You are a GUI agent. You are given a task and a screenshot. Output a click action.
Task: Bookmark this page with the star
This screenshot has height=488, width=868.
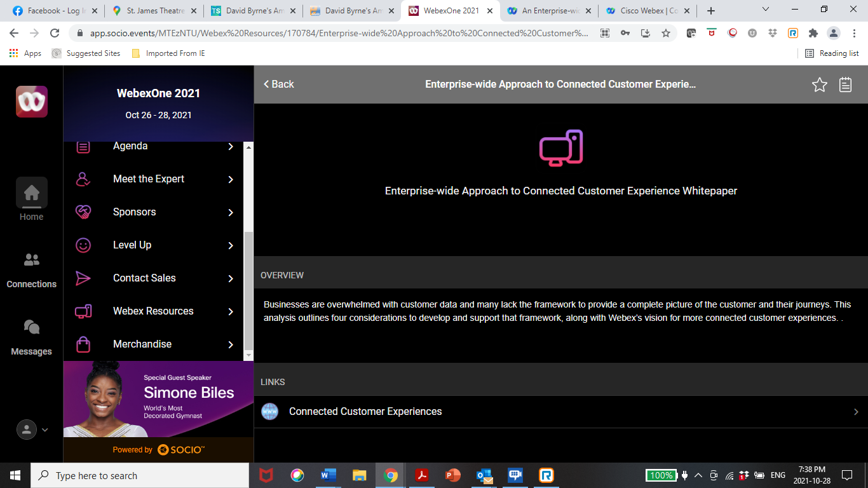coord(665,33)
